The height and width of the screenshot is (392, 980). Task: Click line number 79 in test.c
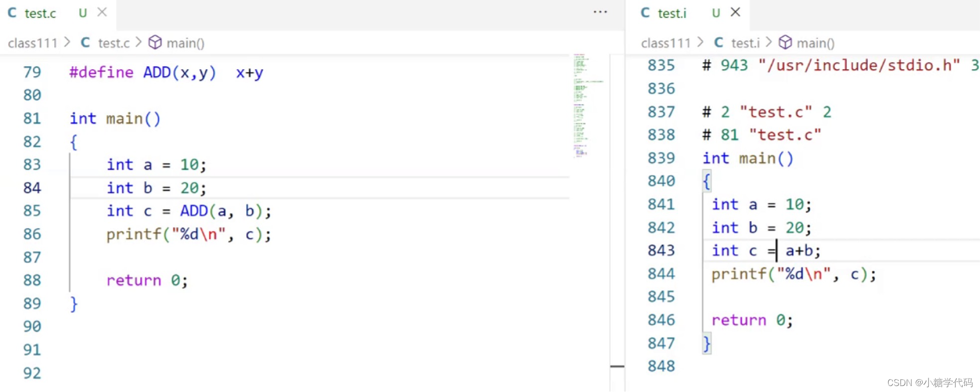pyautogui.click(x=32, y=72)
